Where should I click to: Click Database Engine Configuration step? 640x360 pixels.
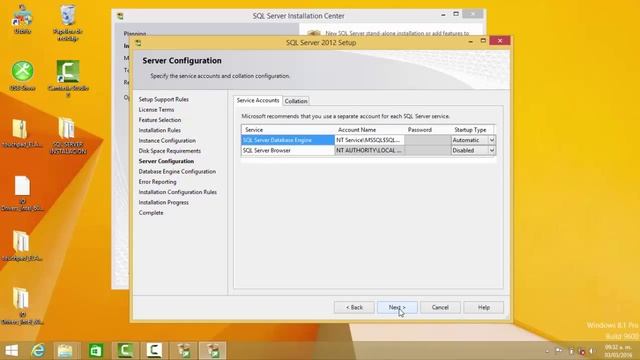click(x=177, y=171)
